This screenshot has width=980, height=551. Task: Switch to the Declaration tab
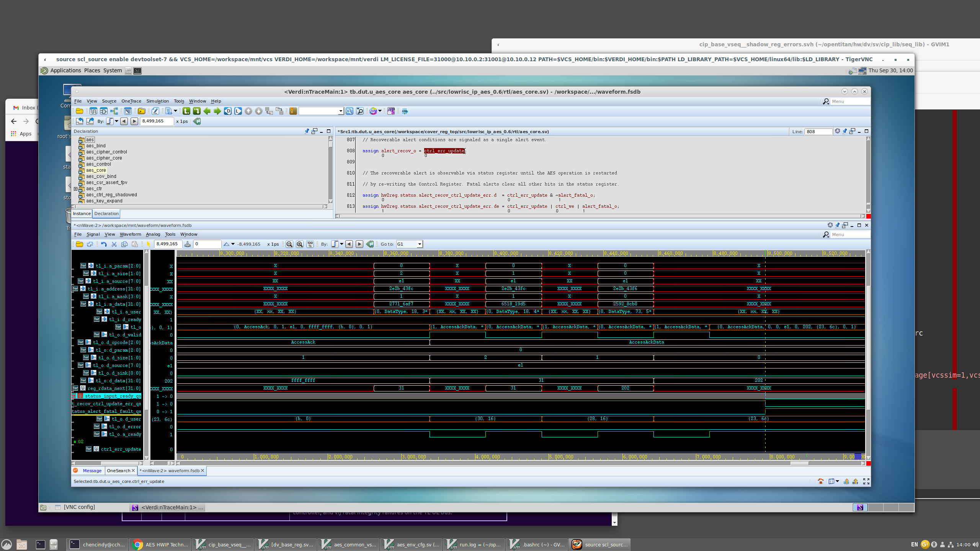coord(106,214)
